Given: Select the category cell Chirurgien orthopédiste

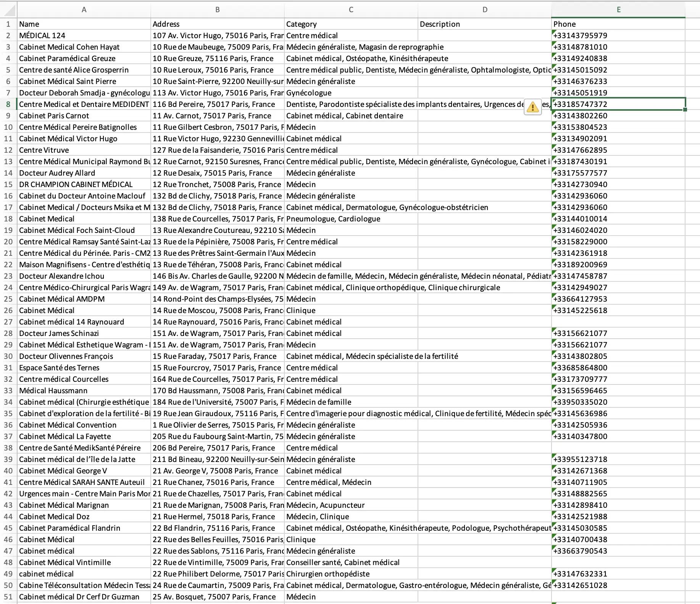Looking at the screenshot, I should pyautogui.click(x=351, y=574).
